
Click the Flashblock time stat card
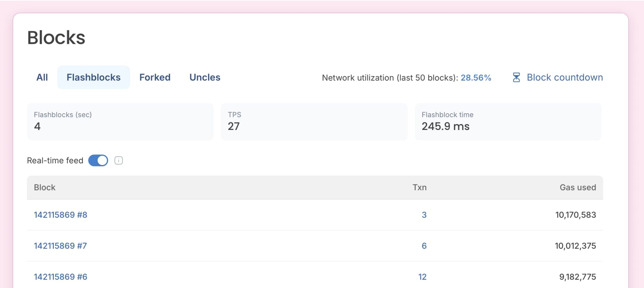[508, 121]
